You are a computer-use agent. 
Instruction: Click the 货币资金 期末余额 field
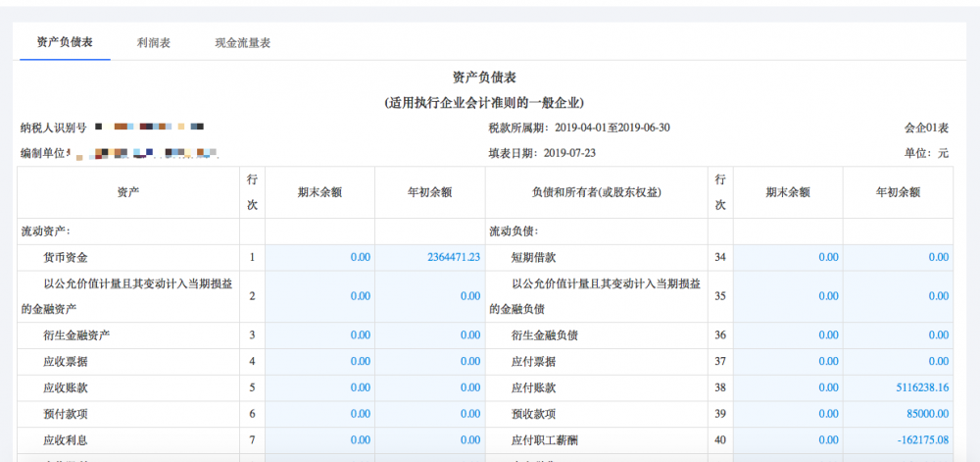(319, 257)
